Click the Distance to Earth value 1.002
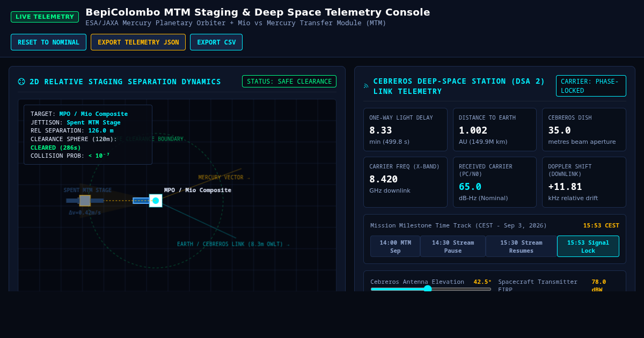Screen dimensions: 644x338 [473, 130]
